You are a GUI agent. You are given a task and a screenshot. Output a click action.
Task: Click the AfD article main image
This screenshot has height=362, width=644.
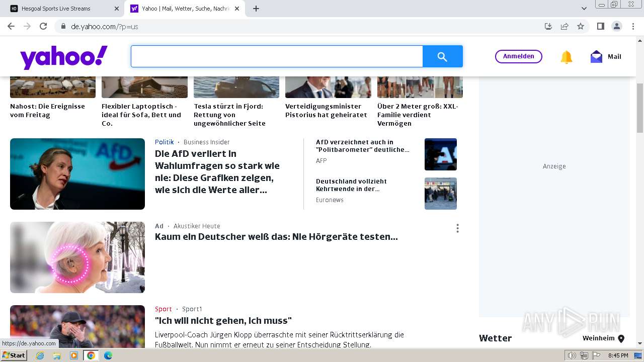pos(77,174)
